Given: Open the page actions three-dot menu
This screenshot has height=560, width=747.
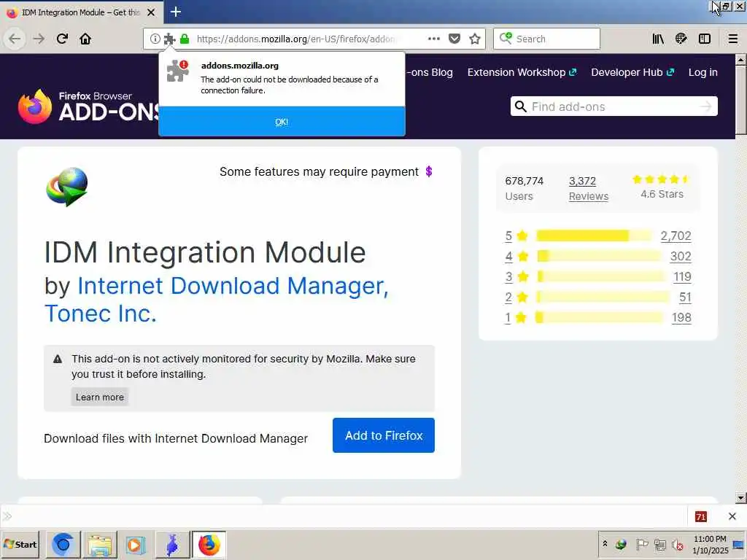Looking at the screenshot, I should click(433, 39).
